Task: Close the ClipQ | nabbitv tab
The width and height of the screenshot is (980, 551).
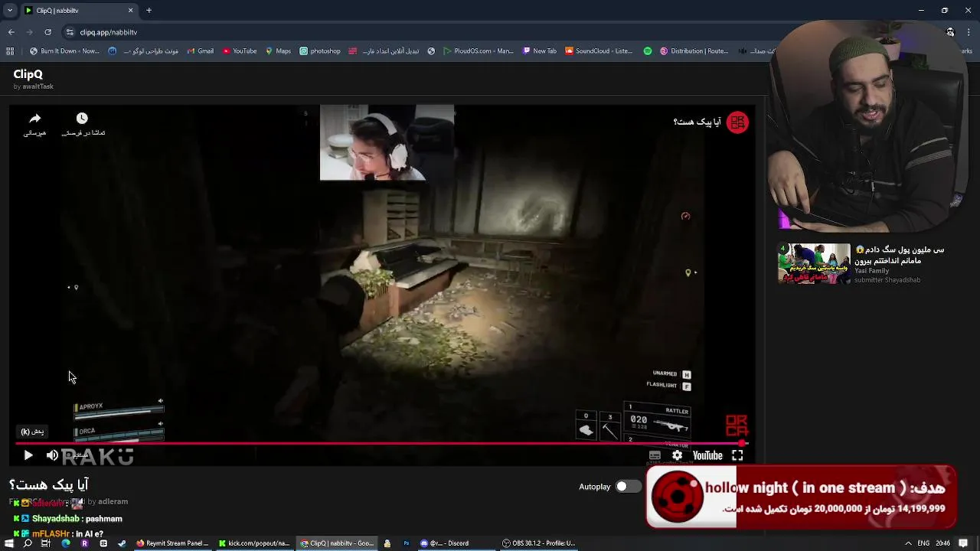Action: 130,11
